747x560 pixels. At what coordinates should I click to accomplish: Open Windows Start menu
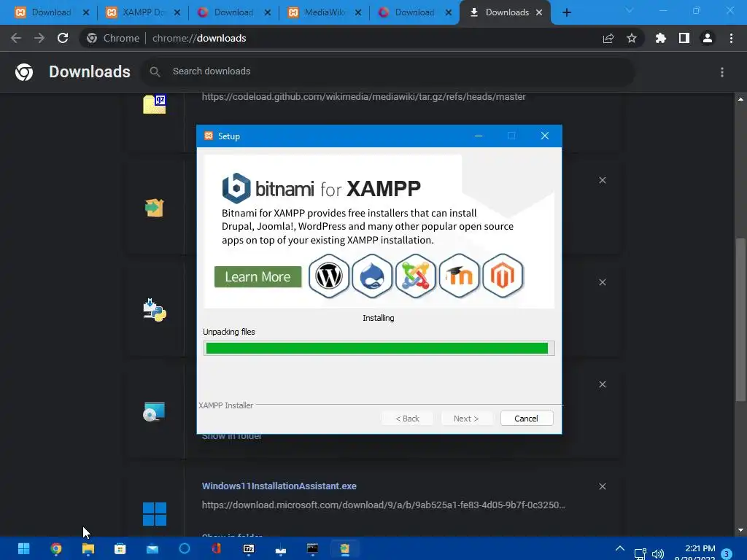click(24, 548)
